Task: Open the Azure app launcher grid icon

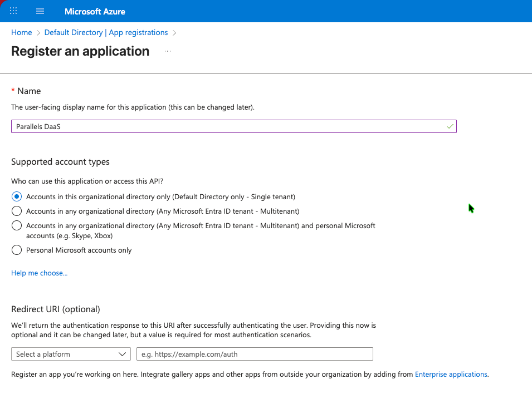Action: [14, 11]
